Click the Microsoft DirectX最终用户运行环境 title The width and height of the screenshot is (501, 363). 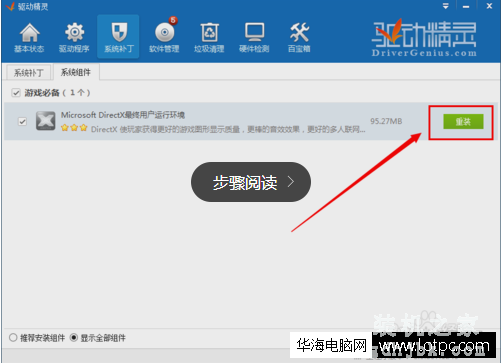pos(123,115)
